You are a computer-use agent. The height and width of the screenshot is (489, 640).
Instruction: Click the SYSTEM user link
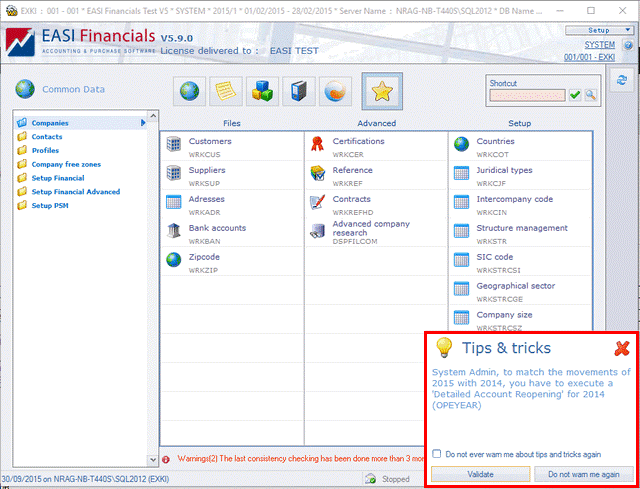(x=599, y=45)
